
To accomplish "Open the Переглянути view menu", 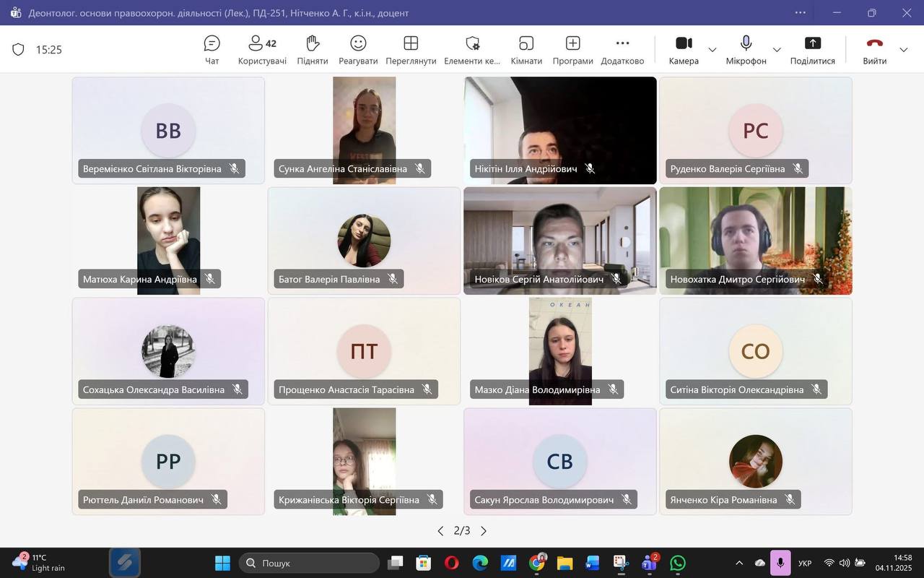I will click(x=411, y=50).
